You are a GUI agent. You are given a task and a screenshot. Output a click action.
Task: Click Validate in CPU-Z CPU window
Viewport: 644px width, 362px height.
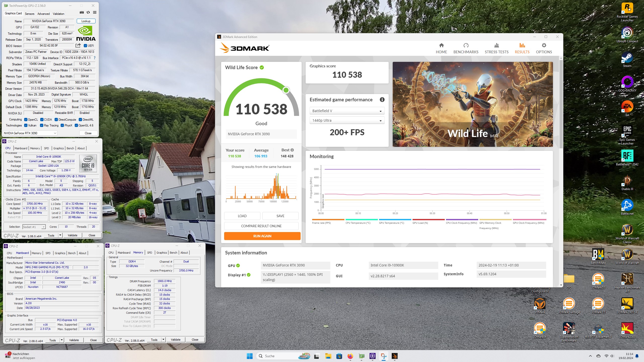pyautogui.click(x=72, y=235)
